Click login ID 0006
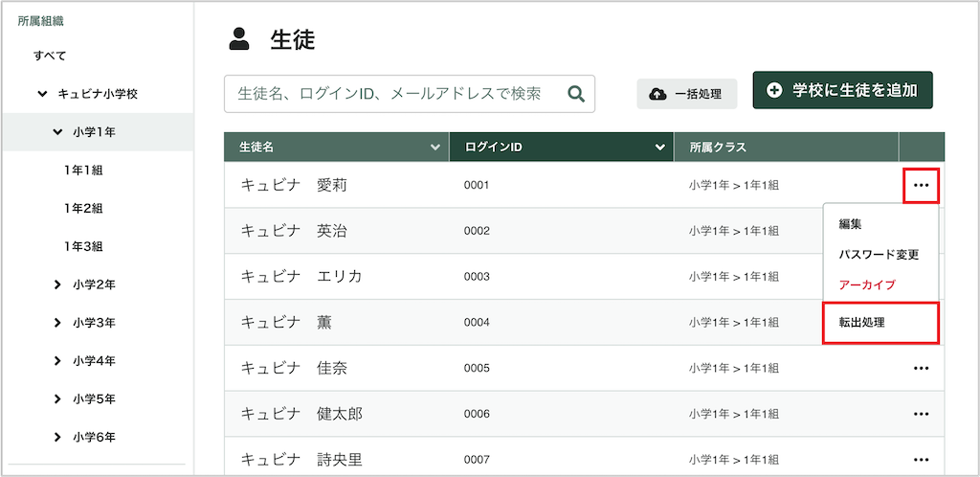The height and width of the screenshot is (477, 980). (x=477, y=414)
